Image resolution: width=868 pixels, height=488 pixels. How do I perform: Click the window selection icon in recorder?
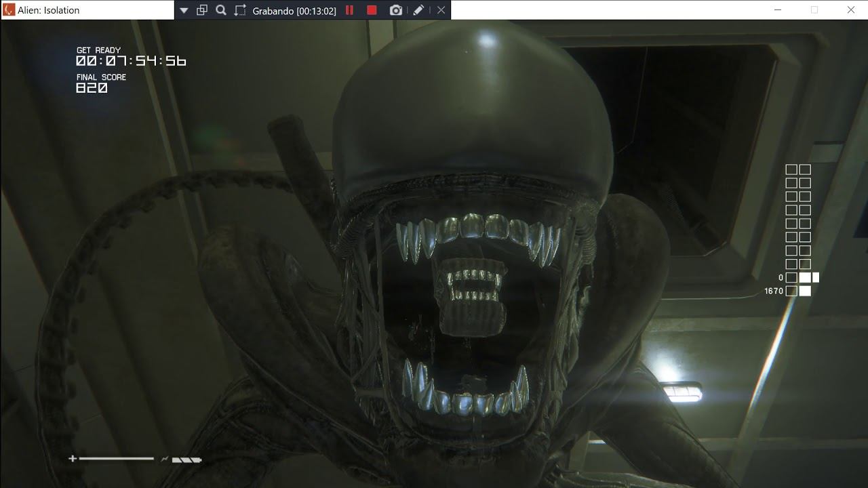[x=202, y=10]
